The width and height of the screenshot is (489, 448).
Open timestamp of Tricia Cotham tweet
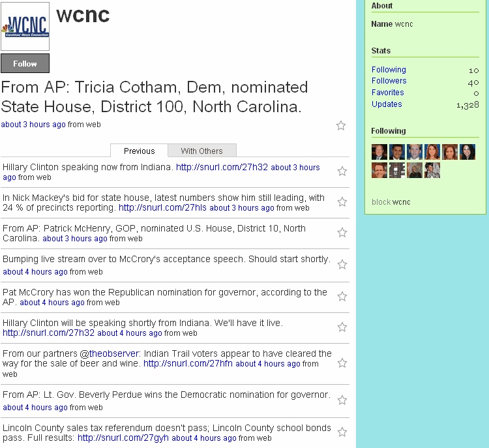(33, 125)
